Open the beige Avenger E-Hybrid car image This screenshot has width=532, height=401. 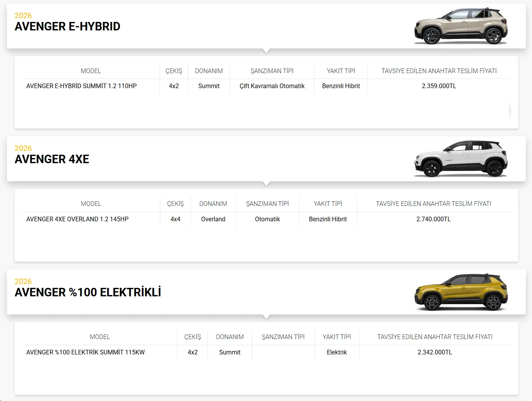point(461,26)
